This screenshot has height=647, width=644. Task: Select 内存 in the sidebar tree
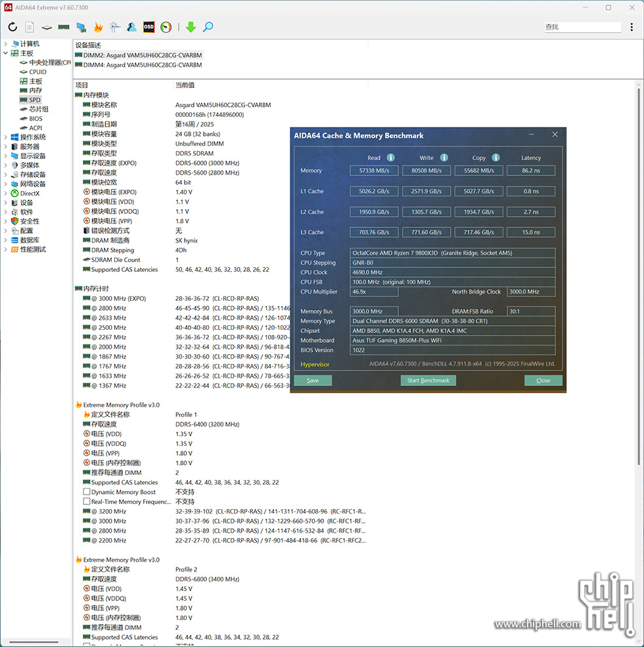pyautogui.click(x=31, y=91)
